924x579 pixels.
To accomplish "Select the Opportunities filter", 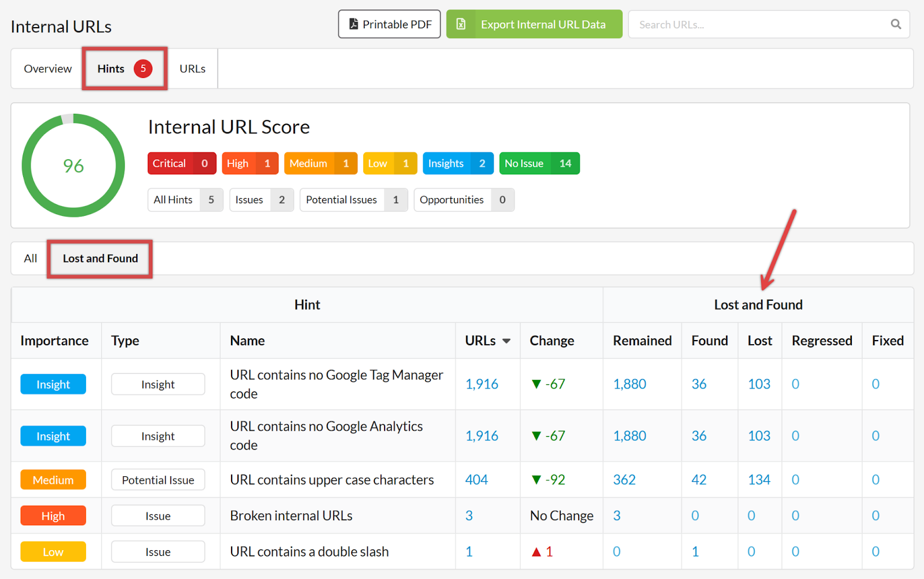I will click(x=464, y=200).
